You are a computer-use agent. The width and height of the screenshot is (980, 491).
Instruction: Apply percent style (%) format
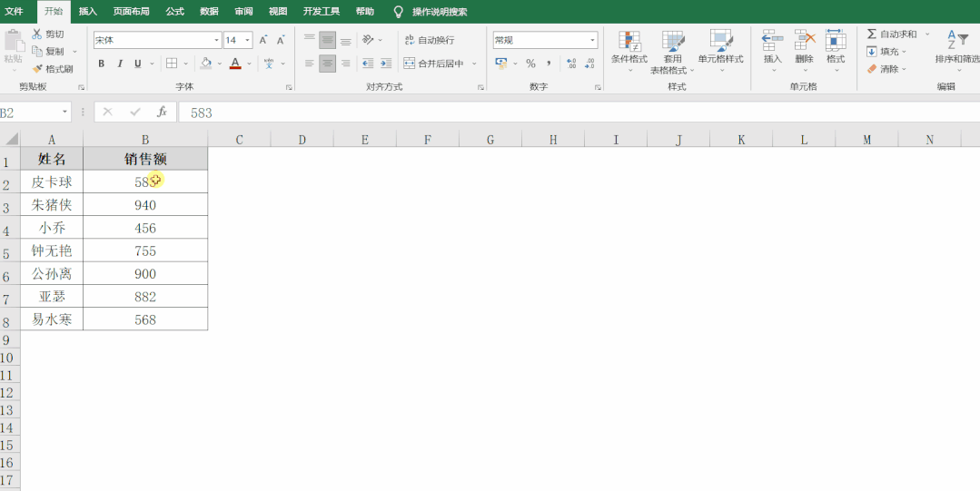click(x=530, y=64)
